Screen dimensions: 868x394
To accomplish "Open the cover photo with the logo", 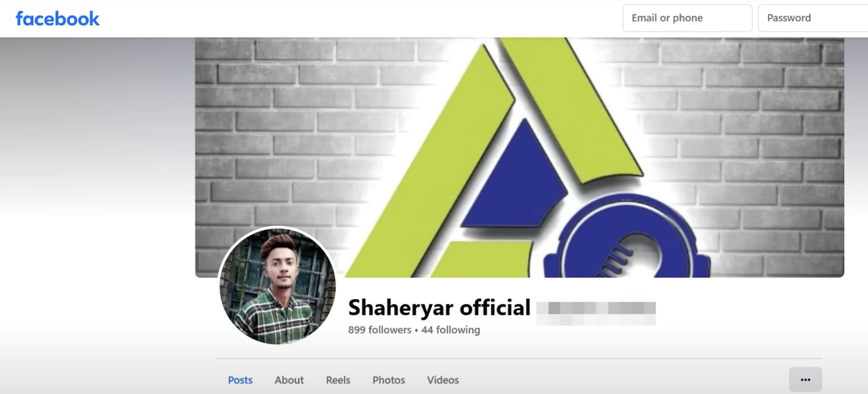I will [x=519, y=157].
